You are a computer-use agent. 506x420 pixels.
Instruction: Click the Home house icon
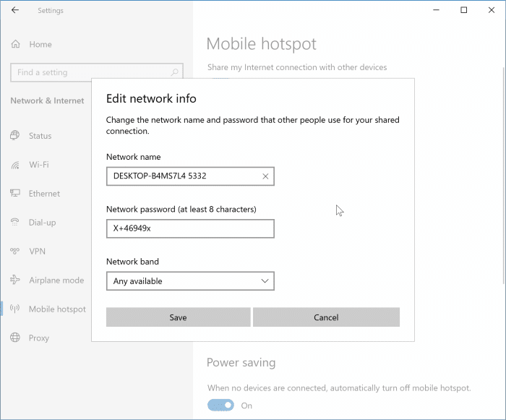coord(15,44)
